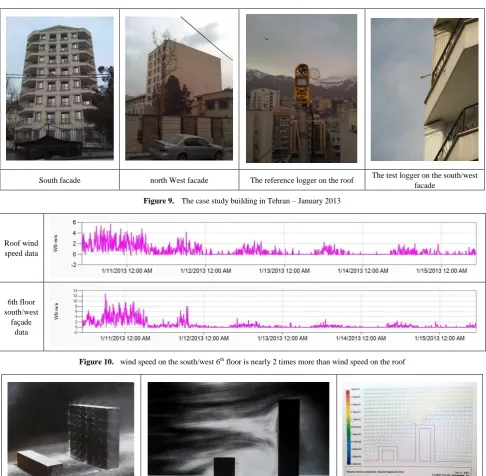This screenshot has height=476, width=486.
Task: Click the 'Roof wind speed data' label
Action: pos(21,248)
